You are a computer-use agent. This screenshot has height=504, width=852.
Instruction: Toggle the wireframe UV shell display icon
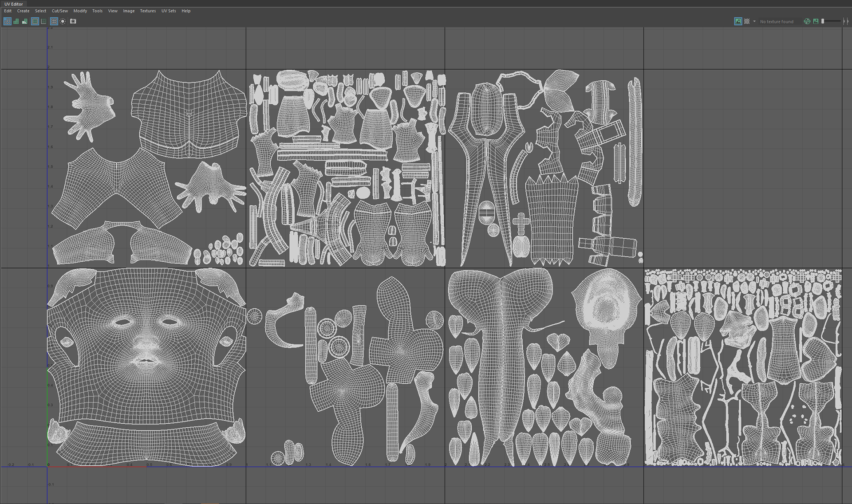[8, 21]
